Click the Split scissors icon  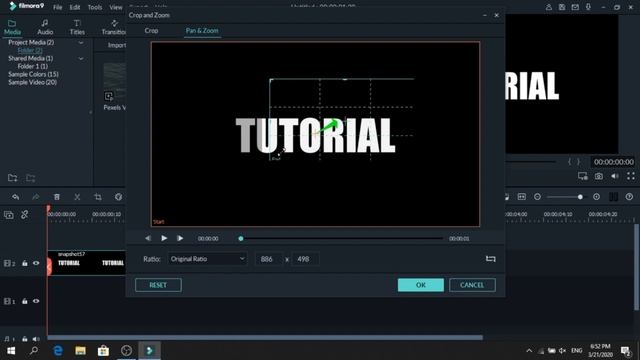[x=77, y=197]
